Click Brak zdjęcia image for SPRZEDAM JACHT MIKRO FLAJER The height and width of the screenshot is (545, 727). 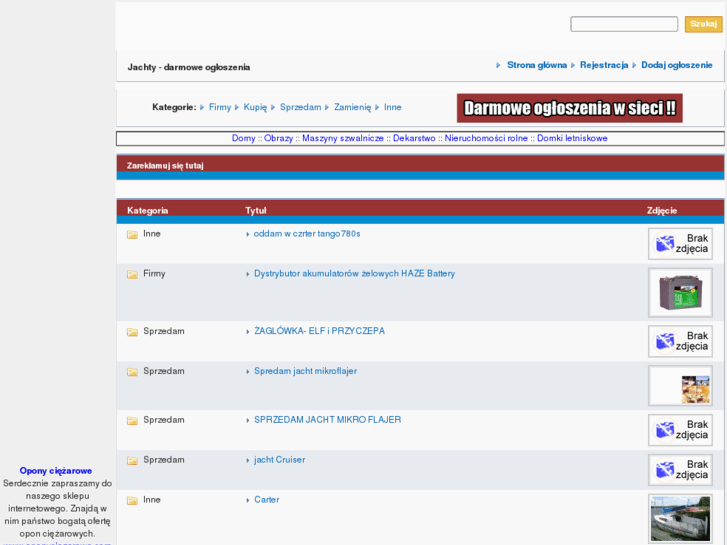tap(680, 430)
